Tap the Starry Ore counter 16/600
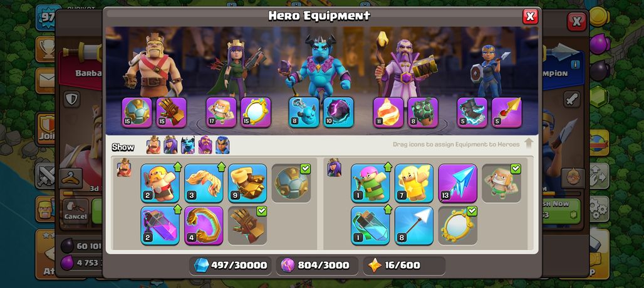The image size is (644, 288). 404,265
